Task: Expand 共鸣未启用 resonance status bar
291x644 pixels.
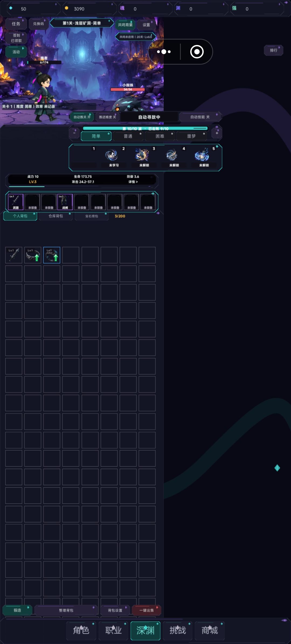Action: tap(136, 37)
